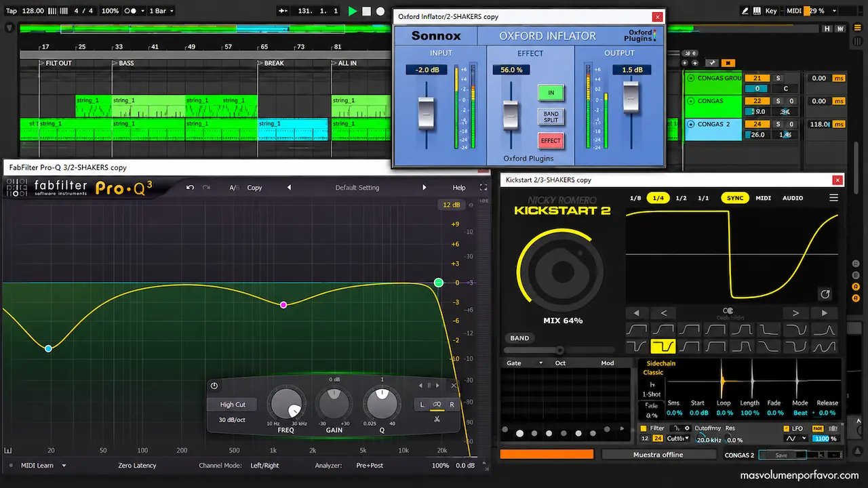Enable Kickstart SYNC mode
Viewport: 868px width, 488px height.
coord(735,198)
